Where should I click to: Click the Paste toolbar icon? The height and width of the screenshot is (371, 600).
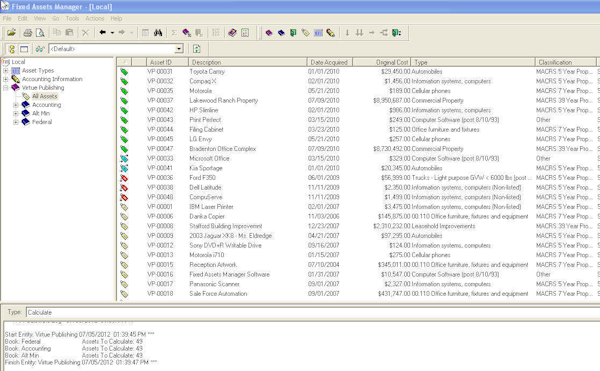tap(69, 33)
